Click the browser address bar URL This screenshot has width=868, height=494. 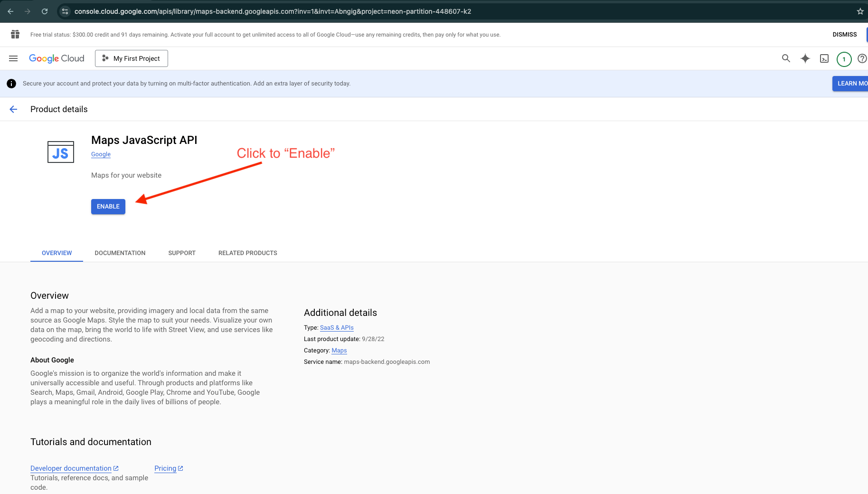point(273,11)
